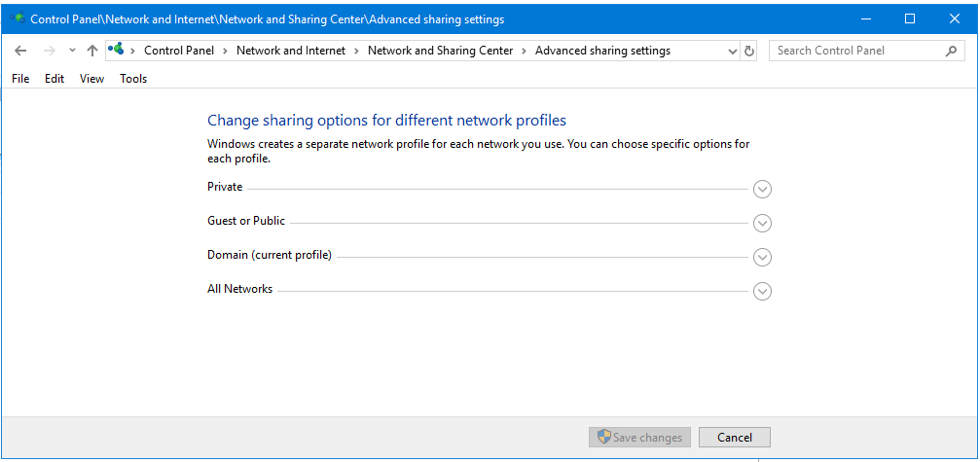Click the heading Change sharing options text

(387, 120)
